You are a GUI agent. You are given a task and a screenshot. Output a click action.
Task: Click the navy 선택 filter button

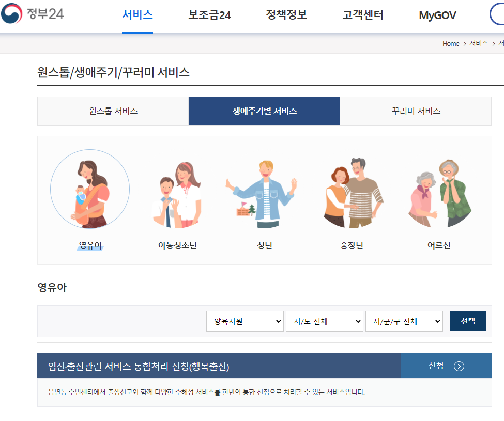pyautogui.click(x=468, y=321)
